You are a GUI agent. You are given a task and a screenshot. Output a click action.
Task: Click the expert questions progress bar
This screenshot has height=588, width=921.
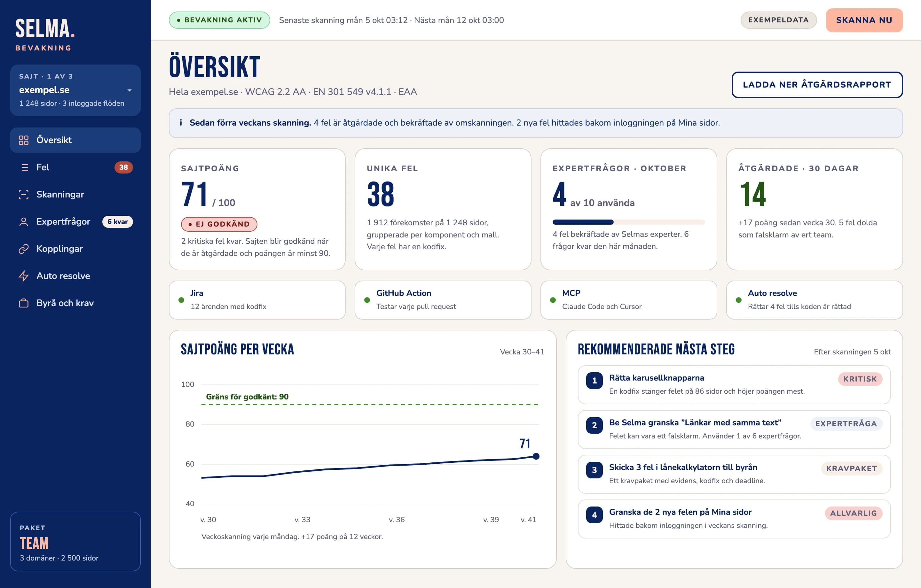click(628, 222)
